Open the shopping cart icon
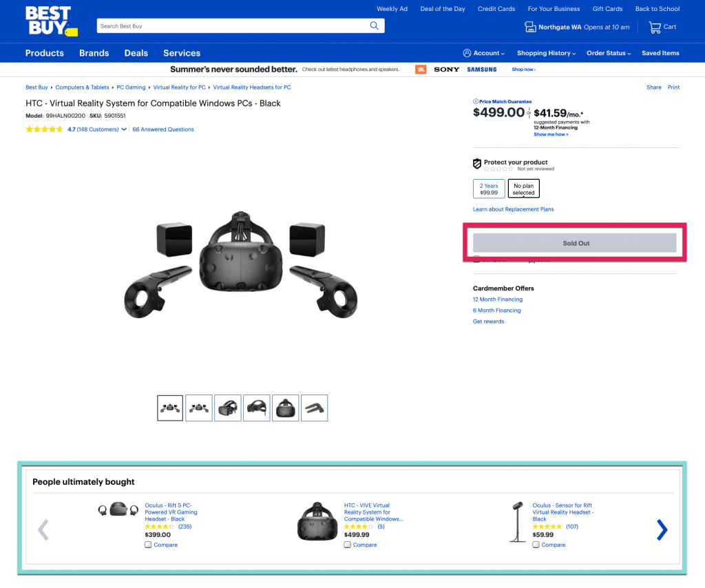Image resolution: width=705 pixels, height=588 pixels. pos(655,28)
